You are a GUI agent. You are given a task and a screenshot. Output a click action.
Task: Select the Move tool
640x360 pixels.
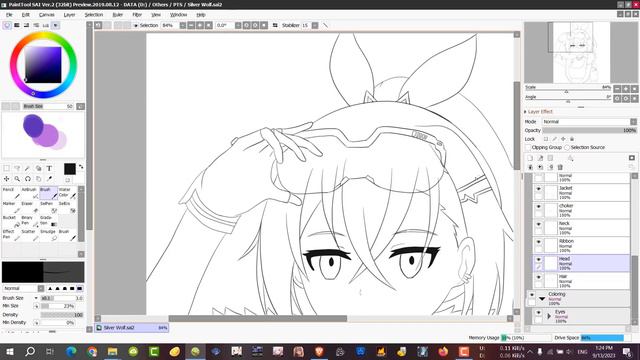[7, 179]
